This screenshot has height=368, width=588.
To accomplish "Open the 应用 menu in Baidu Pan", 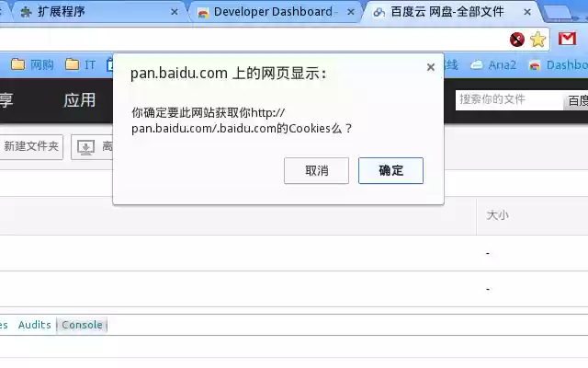I will point(79,100).
